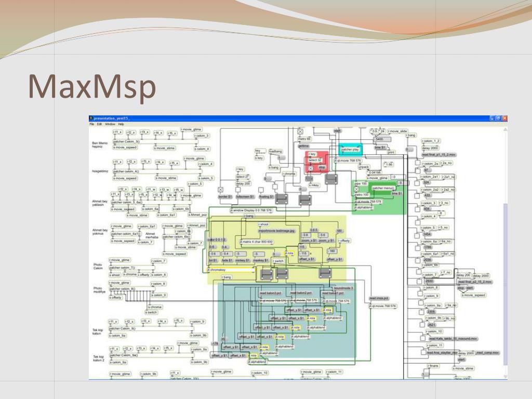Click the square box beside read Kafa_takibi message
The image size is (532, 399).
pyautogui.click(x=423, y=338)
